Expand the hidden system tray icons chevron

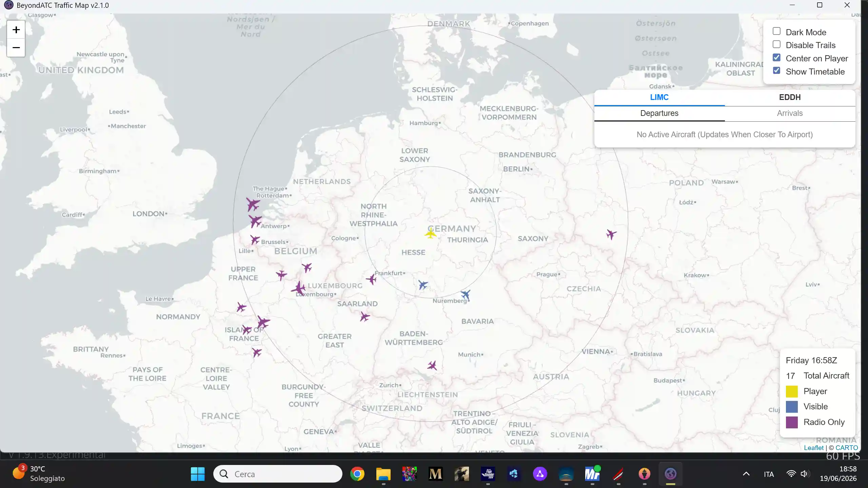[746, 474]
